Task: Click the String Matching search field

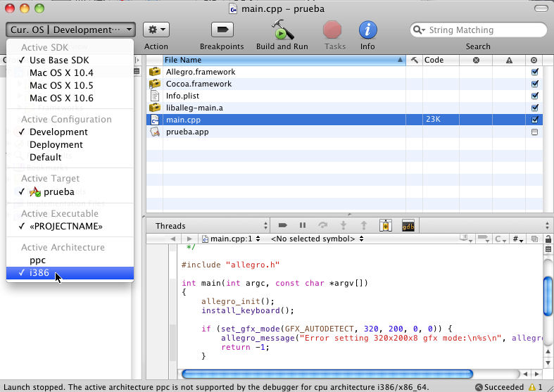Action: [479, 30]
